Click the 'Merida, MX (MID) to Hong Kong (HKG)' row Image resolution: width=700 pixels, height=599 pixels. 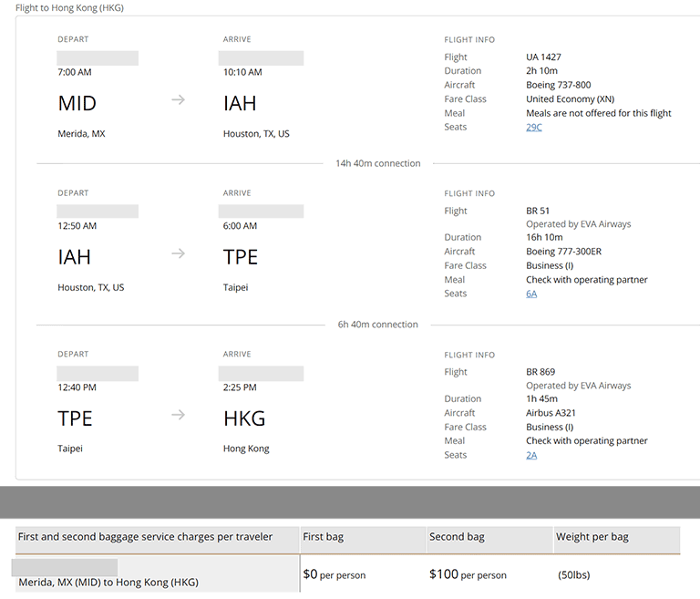(108, 582)
